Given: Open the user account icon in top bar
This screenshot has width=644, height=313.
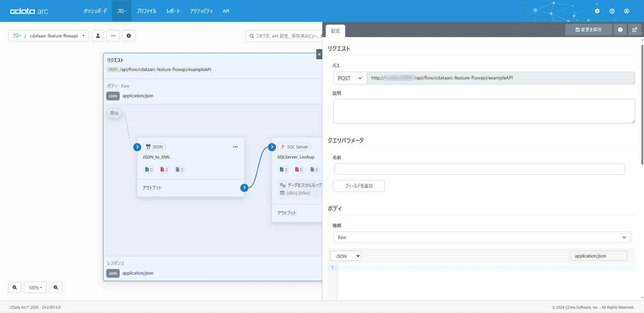Looking at the screenshot, I should pyautogui.click(x=626, y=11).
